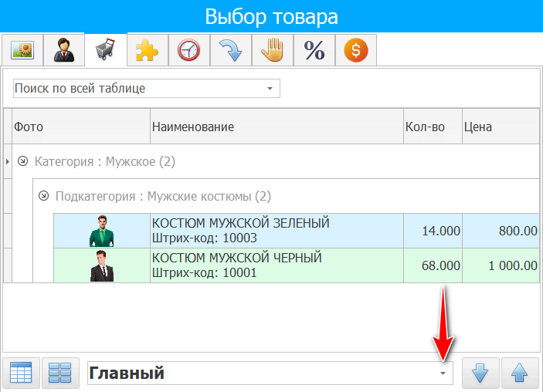Switch to split table view button
Image resolution: width=543 pixels, height=392 pixels.
pos(60,373)
